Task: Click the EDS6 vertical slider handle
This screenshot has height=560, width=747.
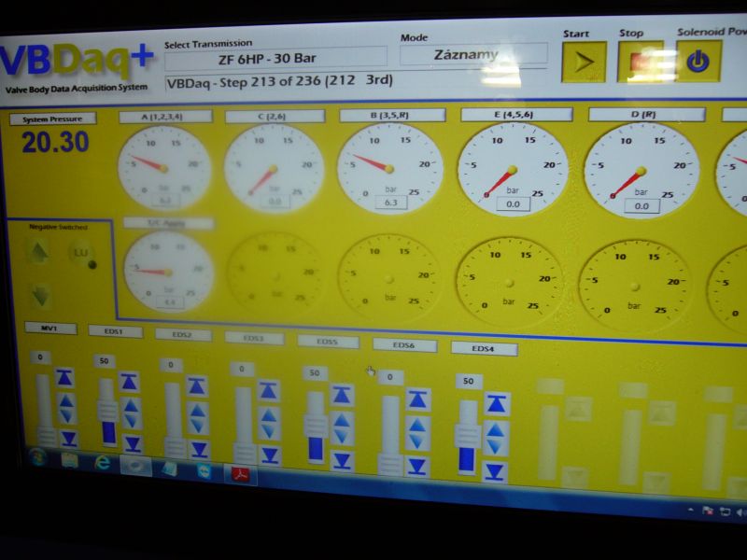Action: pos(390,464)
